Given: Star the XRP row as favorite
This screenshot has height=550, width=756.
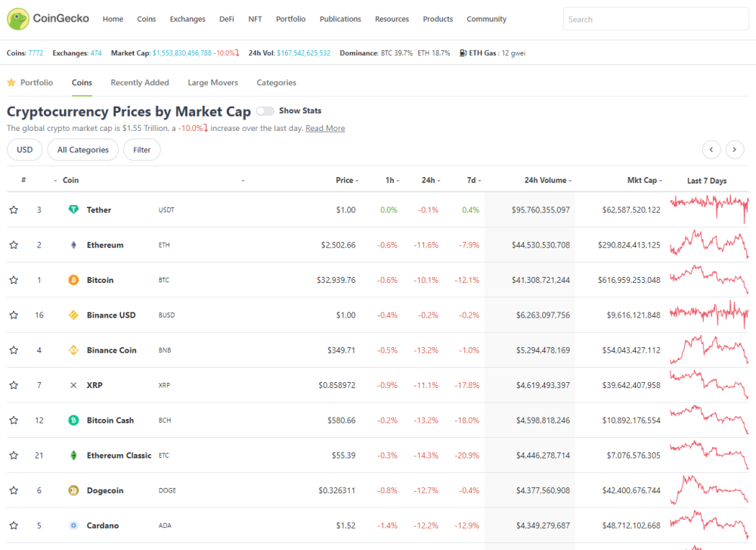Looking at the screenshot, I should pos(14,385).
